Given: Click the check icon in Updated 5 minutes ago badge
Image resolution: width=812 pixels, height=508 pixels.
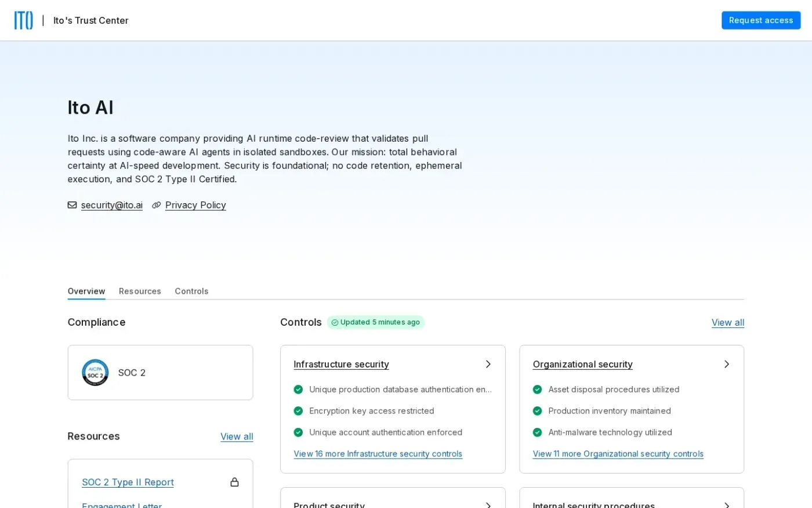Looking at the screenshot, I should coord(335,323).
